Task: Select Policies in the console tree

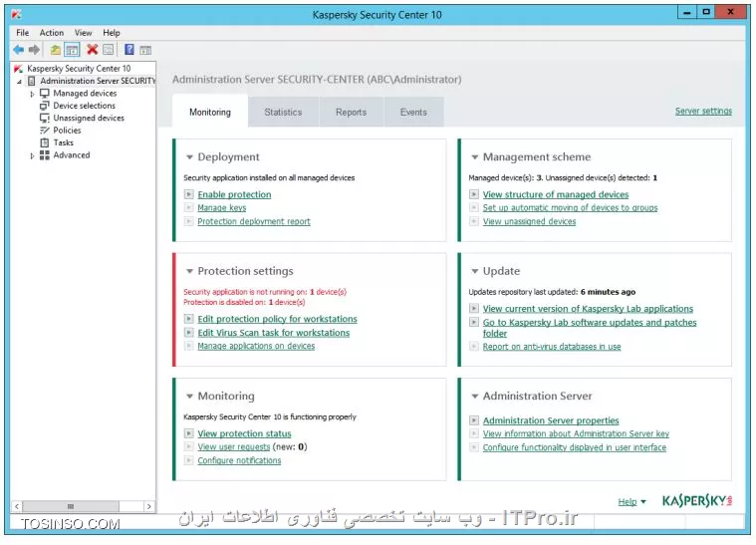Action: [x=67, y=131]
